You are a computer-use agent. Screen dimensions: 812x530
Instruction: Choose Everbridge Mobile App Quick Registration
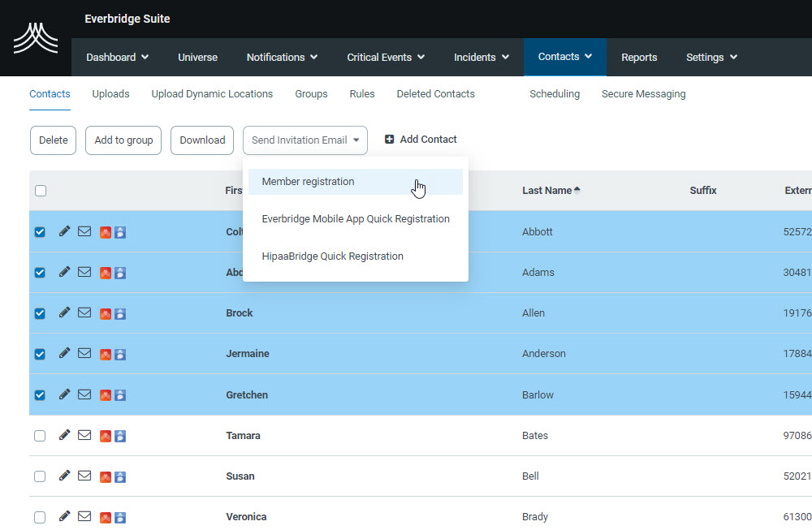[356, 219]
